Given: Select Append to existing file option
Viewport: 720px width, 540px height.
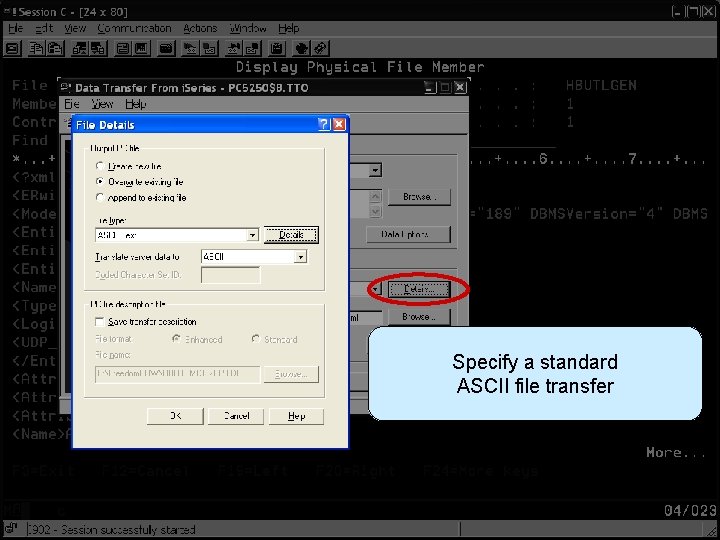Looking at the screenshot, I should pyautogui.click(x=100, y=197).
